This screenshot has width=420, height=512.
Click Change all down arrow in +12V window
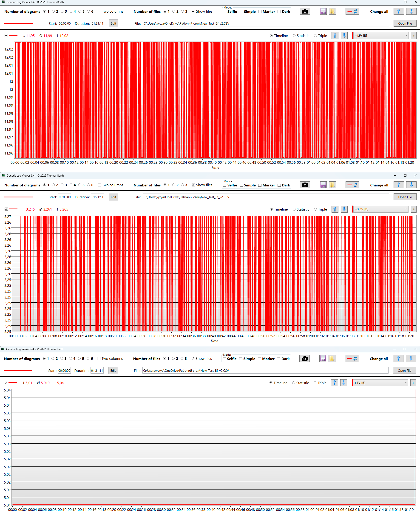click(411, 11)
